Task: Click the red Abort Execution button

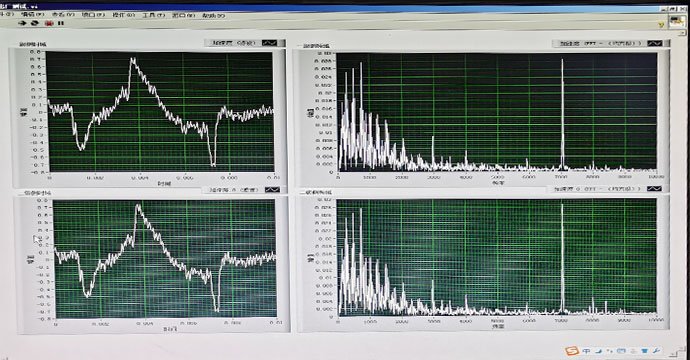Action: coord(48,23)
